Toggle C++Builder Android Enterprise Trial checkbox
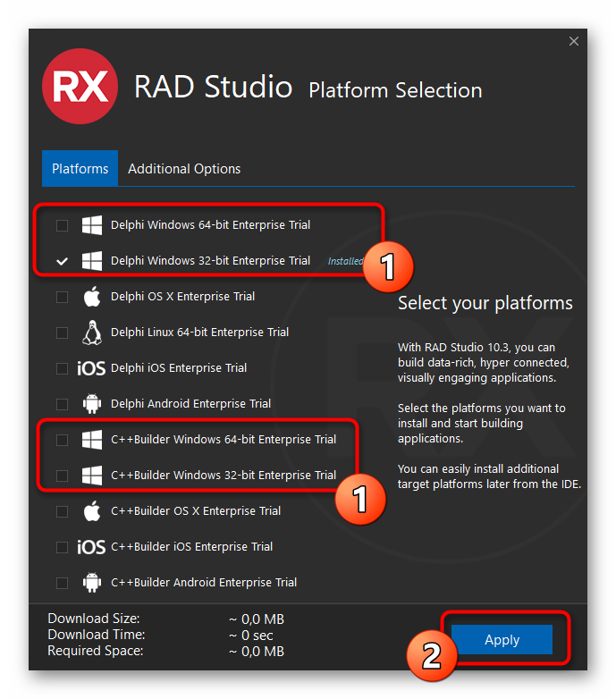Image resolution: width=616 pixels, height=699 pixels. [x=62, y=583]
